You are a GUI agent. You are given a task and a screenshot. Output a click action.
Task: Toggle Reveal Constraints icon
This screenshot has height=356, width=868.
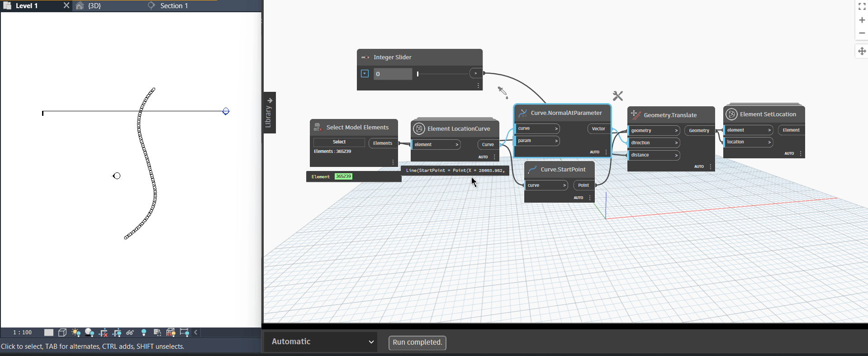click(x=184, y=332)
